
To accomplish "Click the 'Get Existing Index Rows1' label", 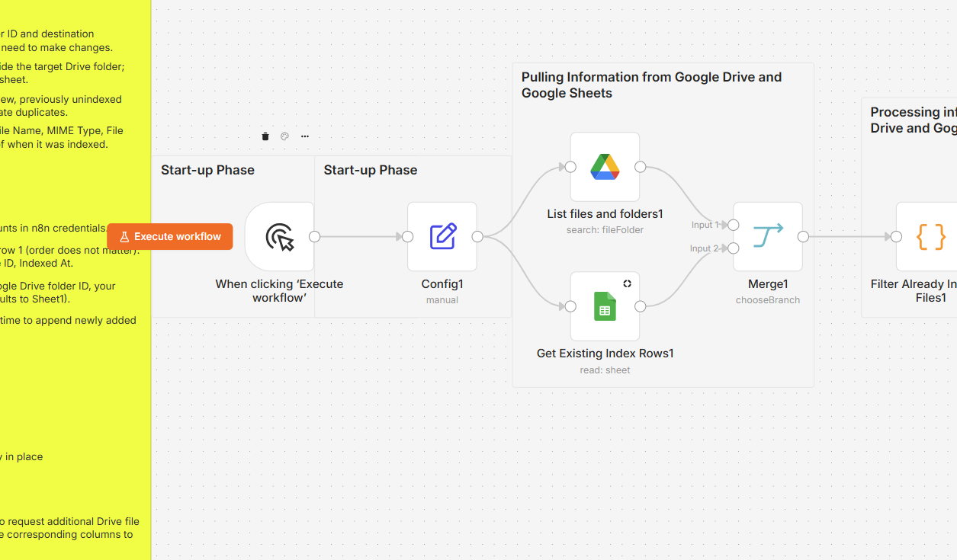I will [x=605, y=354].
